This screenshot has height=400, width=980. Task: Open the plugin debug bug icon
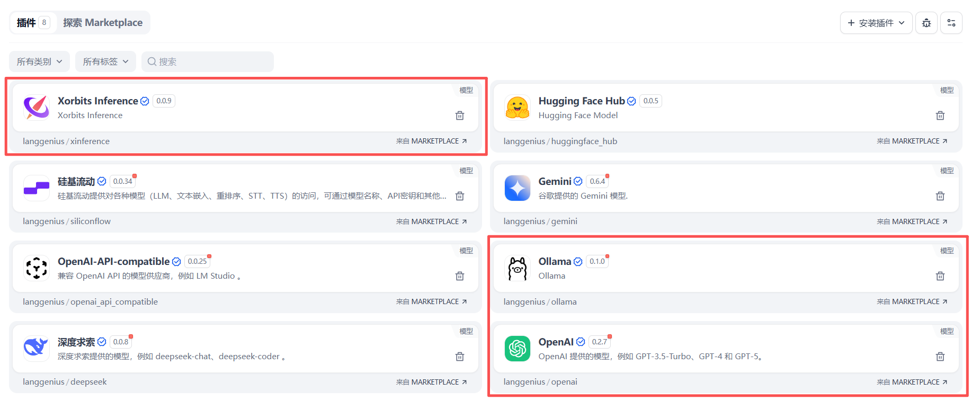coord(926,23)
